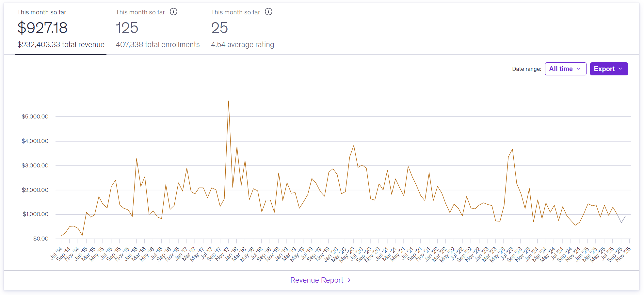Expand the Export menu
Screen dimensions: 644x295
tap(608, 69)
